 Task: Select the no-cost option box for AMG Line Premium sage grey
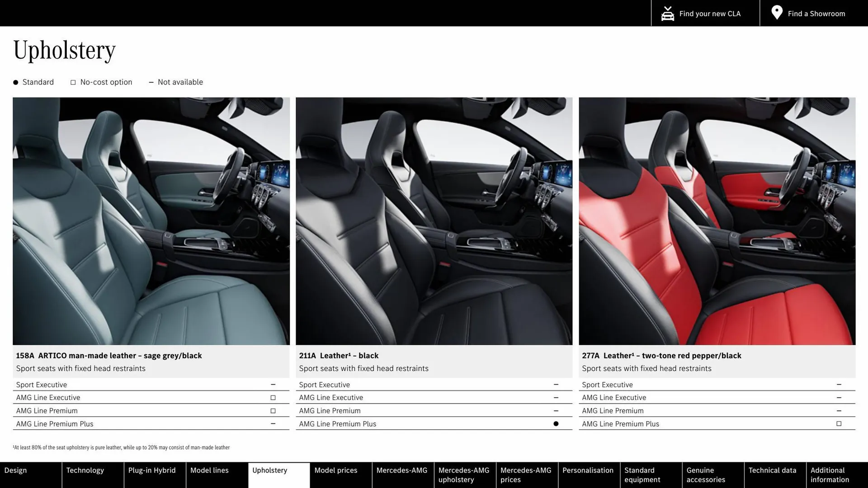[x=273, y=410]
